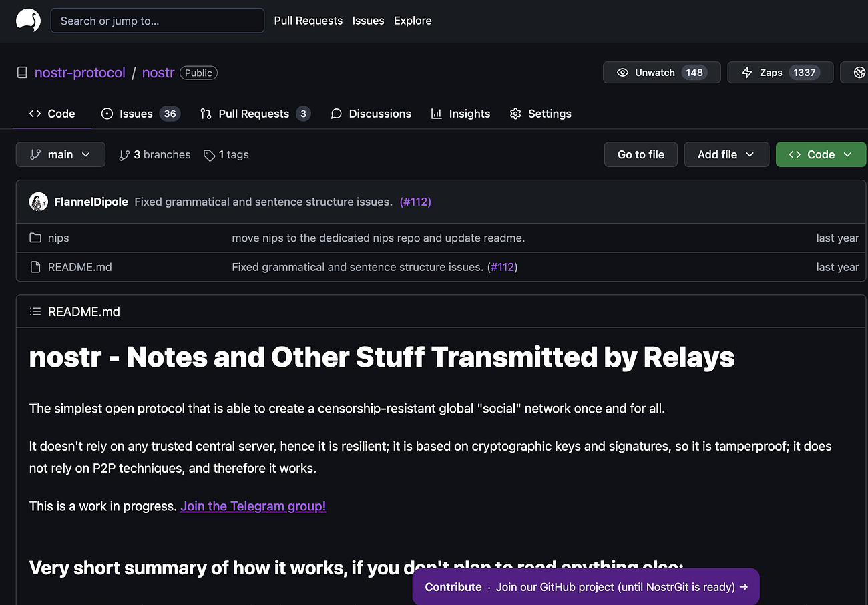Viewport: 868px width, 605px height.
Task: Open the FlannelDipole author link
Action: pos(91,202)
